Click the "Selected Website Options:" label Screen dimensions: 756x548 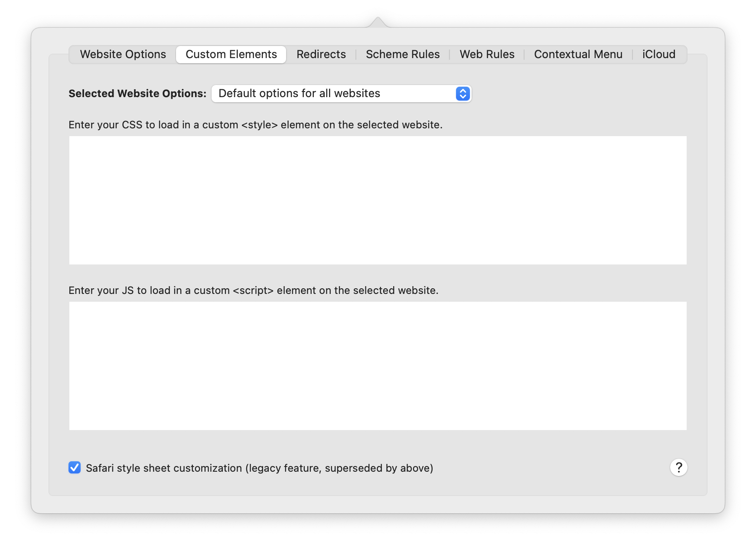click(137, 94)
